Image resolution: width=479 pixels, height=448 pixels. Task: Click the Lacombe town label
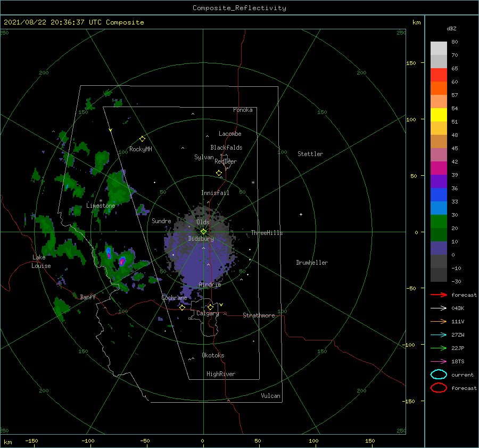tap(230, 134)
